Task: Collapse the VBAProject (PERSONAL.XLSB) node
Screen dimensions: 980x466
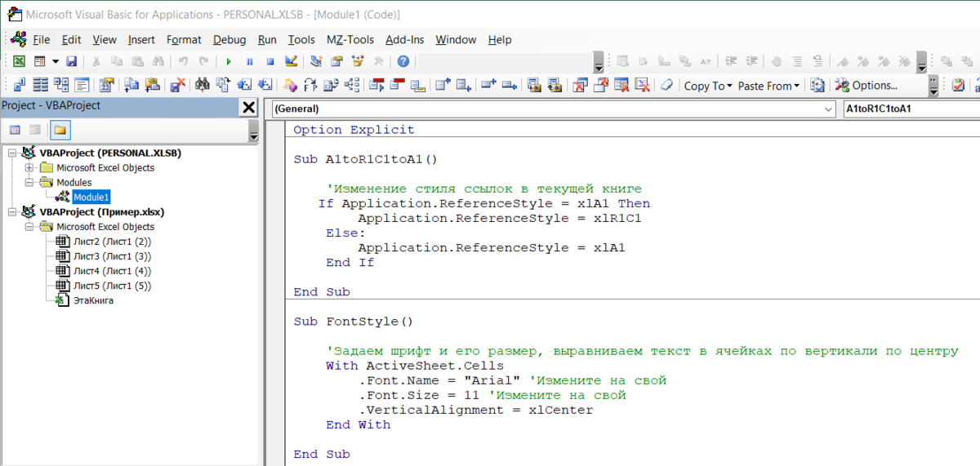Action: click(11, 153)
